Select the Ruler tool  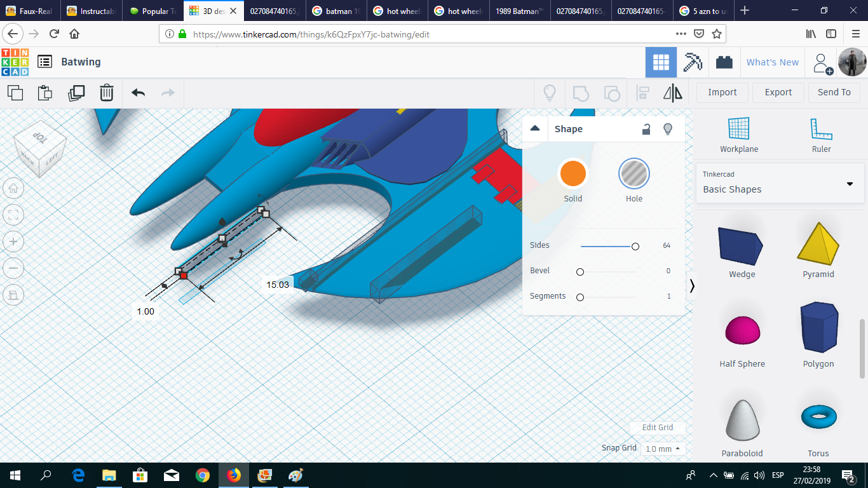point(821,135)
